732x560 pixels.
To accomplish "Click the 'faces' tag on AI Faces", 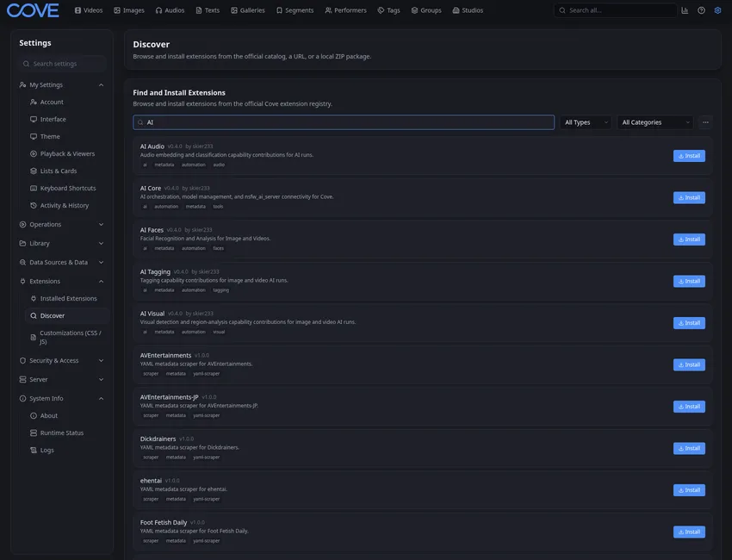I will (x=219, y=248).
